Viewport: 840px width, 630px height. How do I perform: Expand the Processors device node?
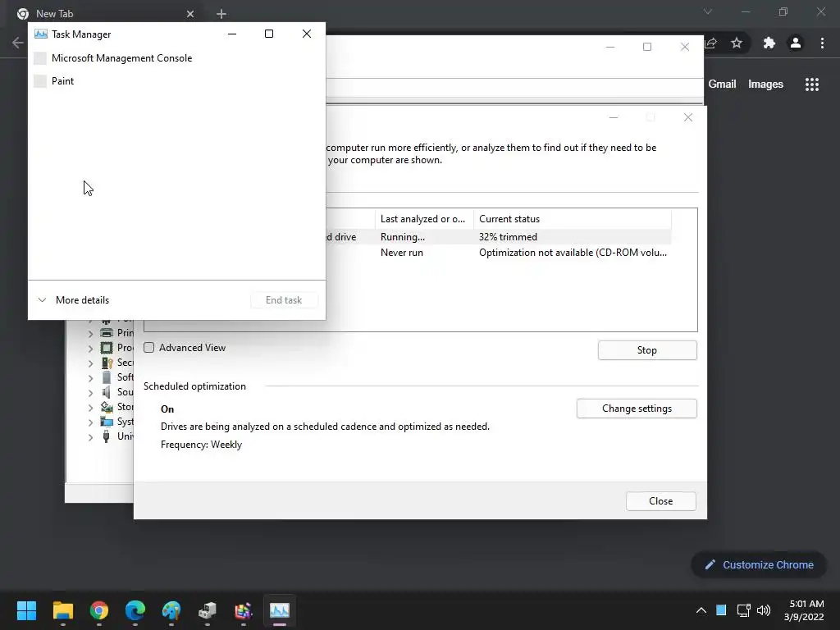coord(90,348)
